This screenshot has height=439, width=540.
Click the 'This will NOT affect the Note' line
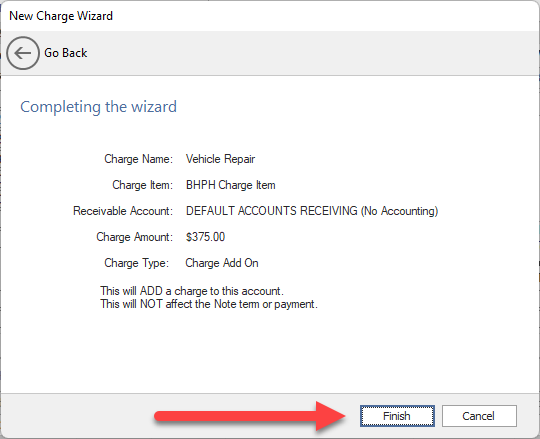pos(209,304)
